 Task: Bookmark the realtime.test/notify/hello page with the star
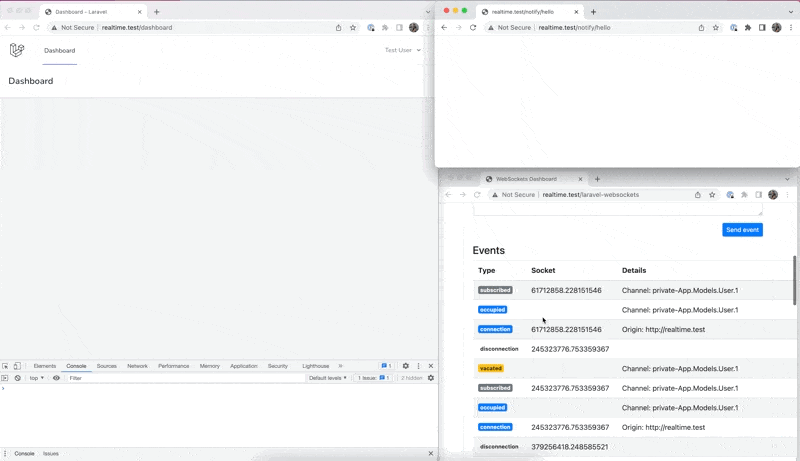(716, 28)
